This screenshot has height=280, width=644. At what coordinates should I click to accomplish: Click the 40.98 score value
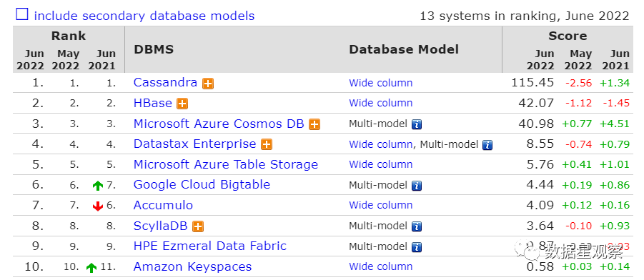(x=536, y=124)
